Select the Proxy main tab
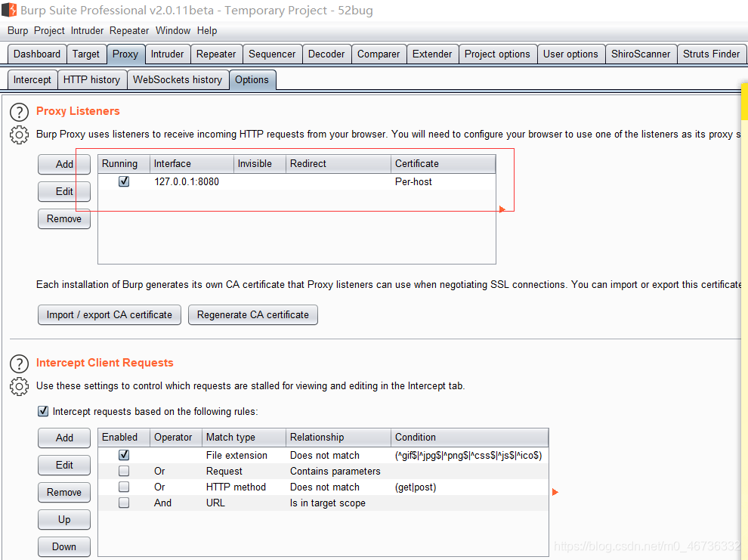The width and height of the screenshot is (748, 560). pos(125,54)
